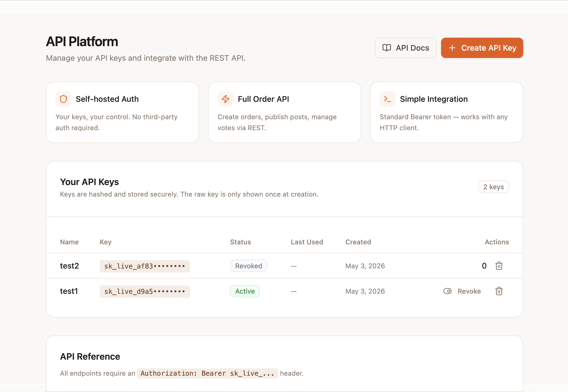Click the Active status badge for test1

pos(245,291)
